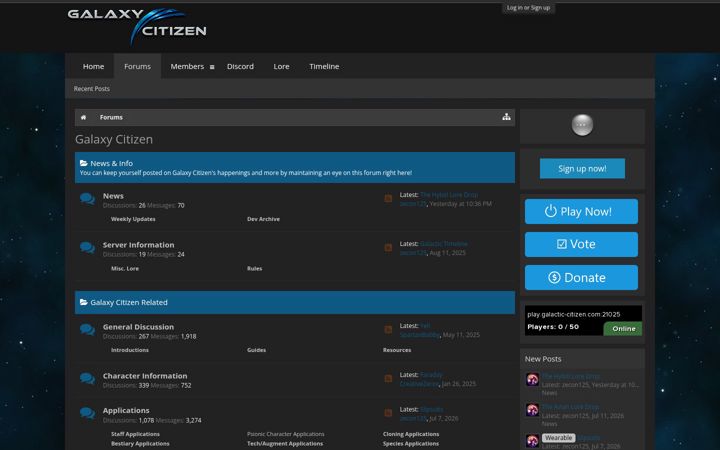This screenshot has height=450, width=720.
Task: Click the RSS feed icon for Applications
Action: [x=388, y=413]
